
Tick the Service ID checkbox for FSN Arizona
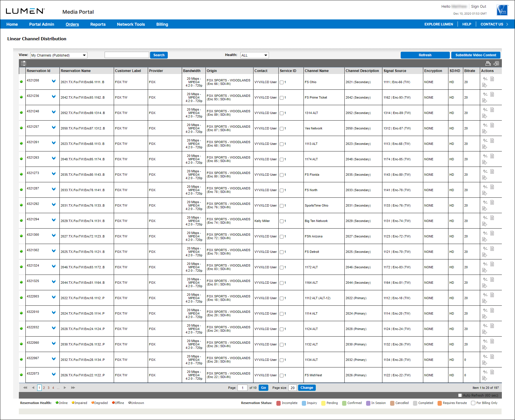pos(282,237)
